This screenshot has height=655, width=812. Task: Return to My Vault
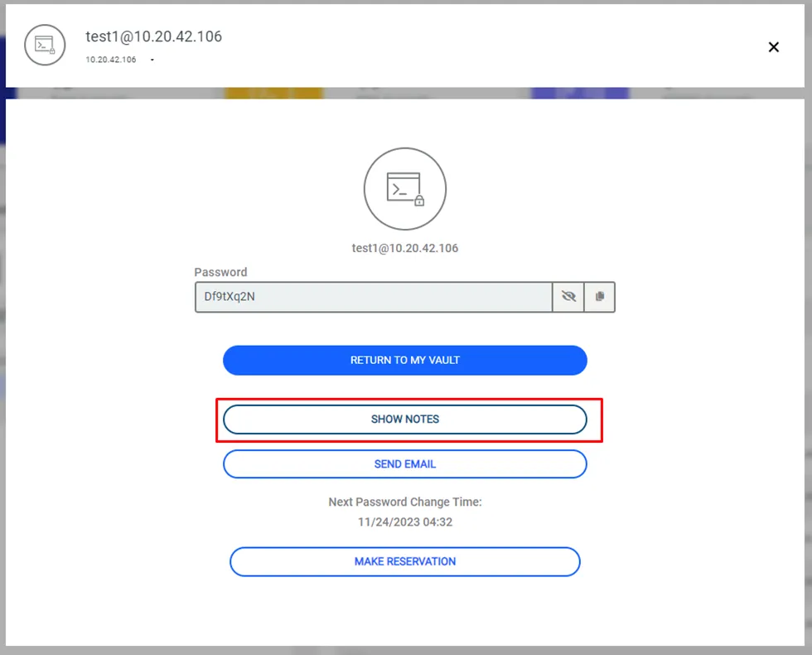405,360
